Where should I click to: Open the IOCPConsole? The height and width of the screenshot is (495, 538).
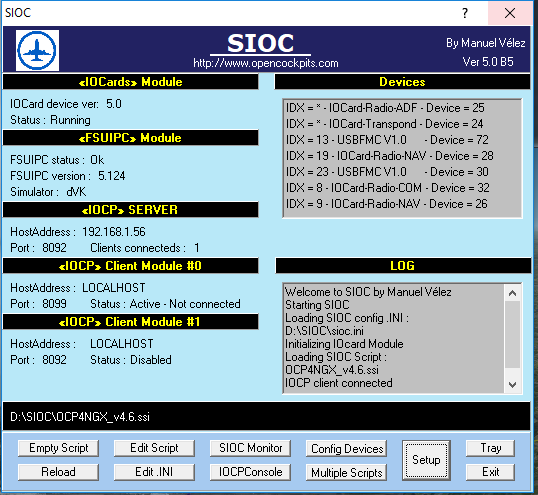coord(250,472)
